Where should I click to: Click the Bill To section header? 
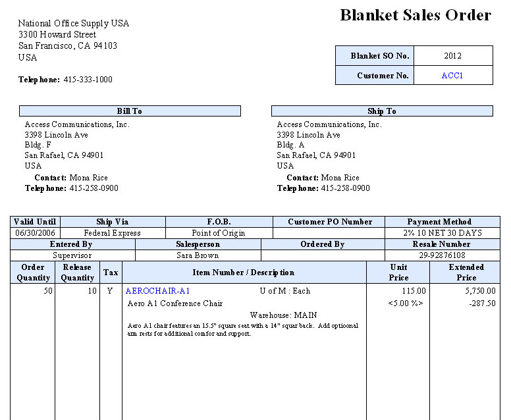(x=130, y=111)
